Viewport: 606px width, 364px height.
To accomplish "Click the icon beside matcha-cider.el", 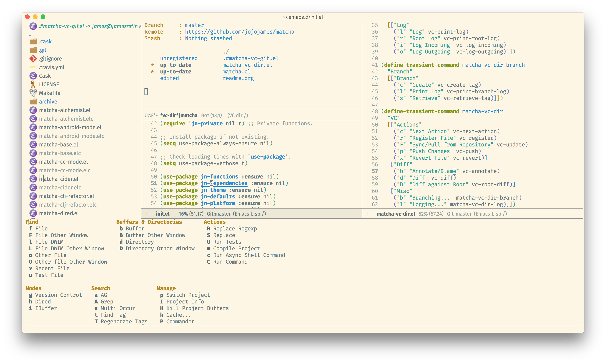I will pos(33,179).
